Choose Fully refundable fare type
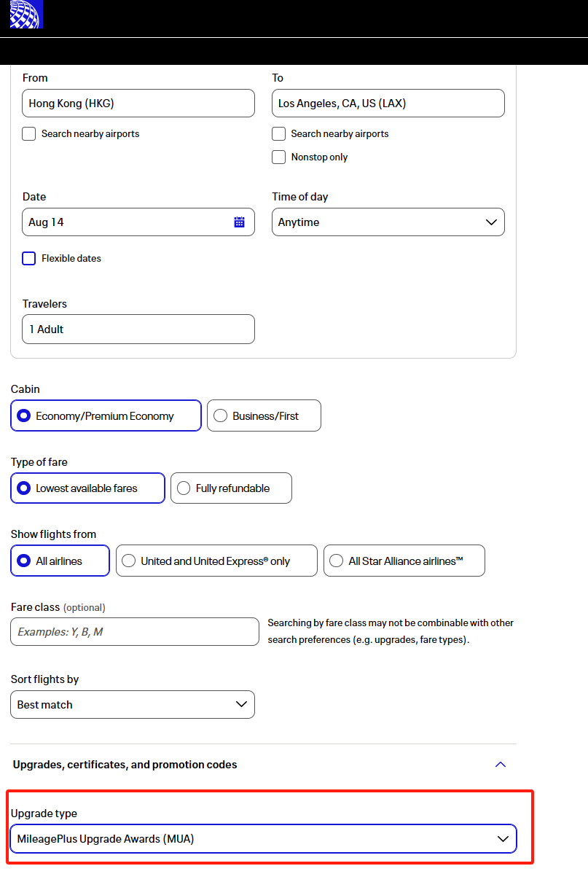The height and width of the screenshot is (874, 588). click(184, 488)
